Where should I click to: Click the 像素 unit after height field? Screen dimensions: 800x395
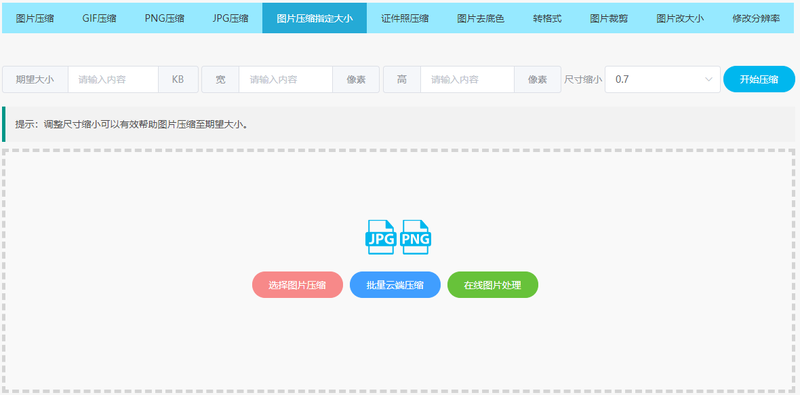pos(537,80)
